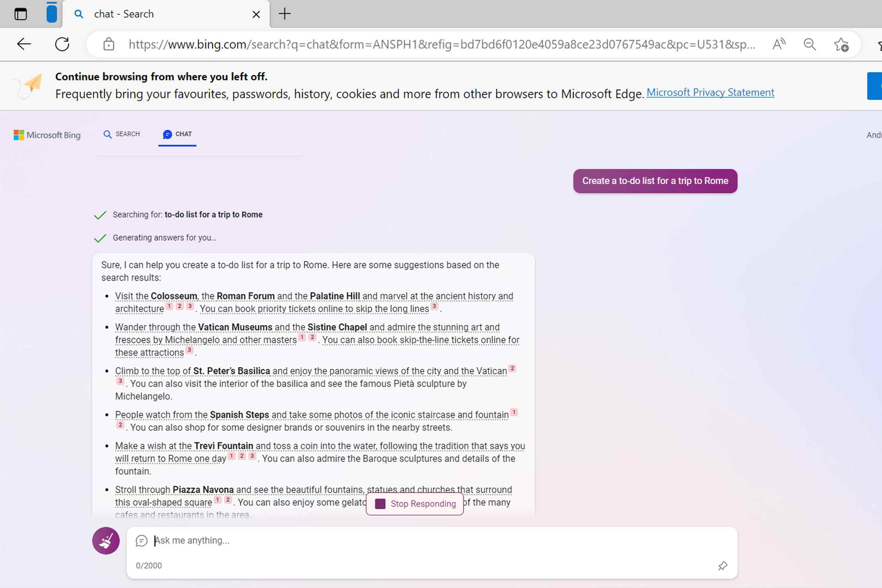Click the Microsoft Bing logo
This screenshot has height=588, width=882.
[x=47, y=135]
